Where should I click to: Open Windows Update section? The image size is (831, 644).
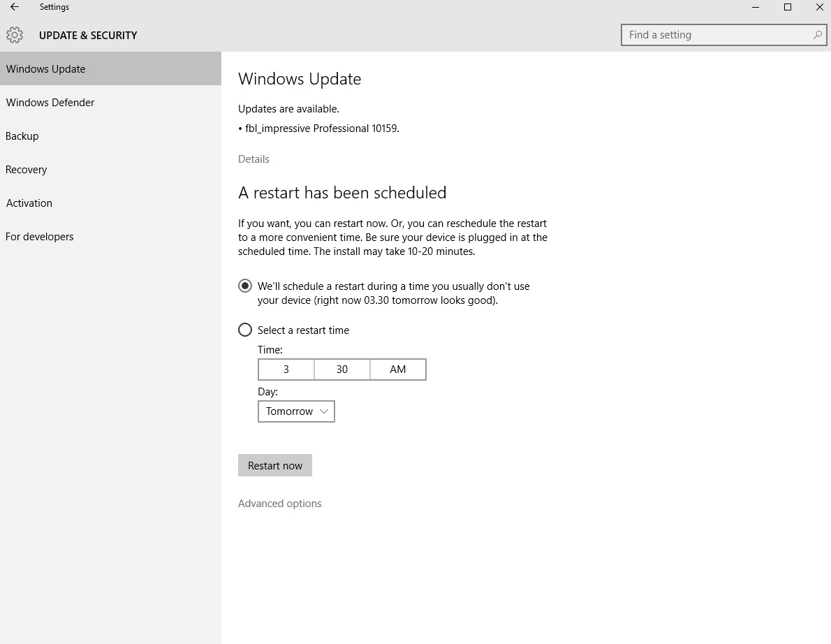pyautogui.click(x=111, y=69)
